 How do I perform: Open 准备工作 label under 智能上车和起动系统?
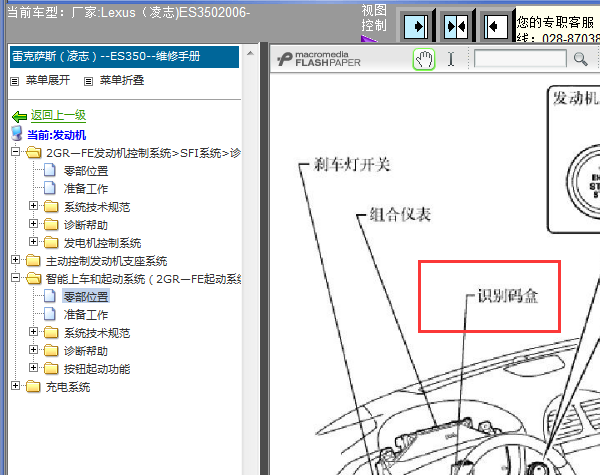pyautogui.click(x=86, y=315)
